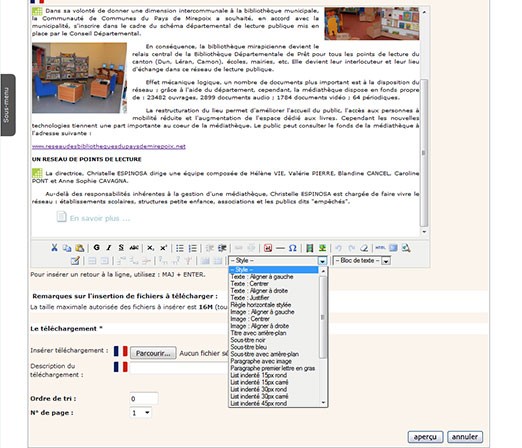The width and height of the screenshot is (522, 448).
Task: Click the aperçu button
Action: click(425, 437)
